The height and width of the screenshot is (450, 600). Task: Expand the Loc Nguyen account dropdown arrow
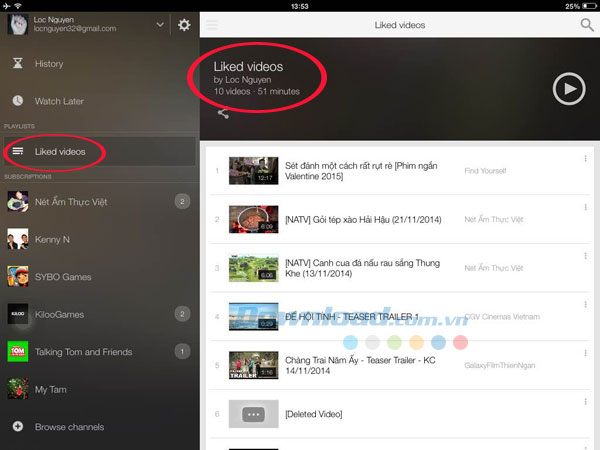[x=160, y=24]
